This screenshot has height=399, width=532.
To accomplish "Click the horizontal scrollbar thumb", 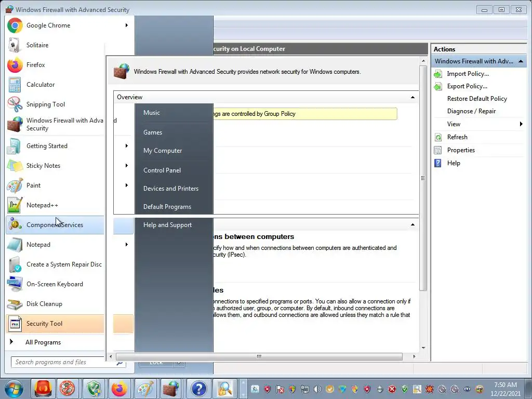I will tap(259, 356).
